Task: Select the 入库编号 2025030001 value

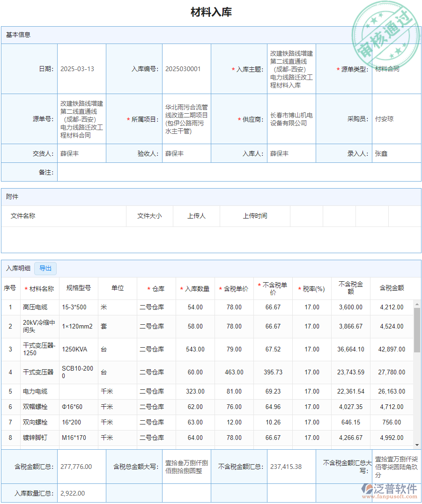Action: (184, 68)
